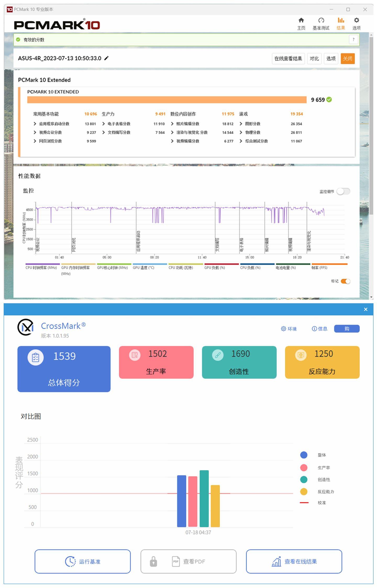Click the CrossMark logo icon
The width and height of the screenshot is (377, 588).
pos(25,327)
